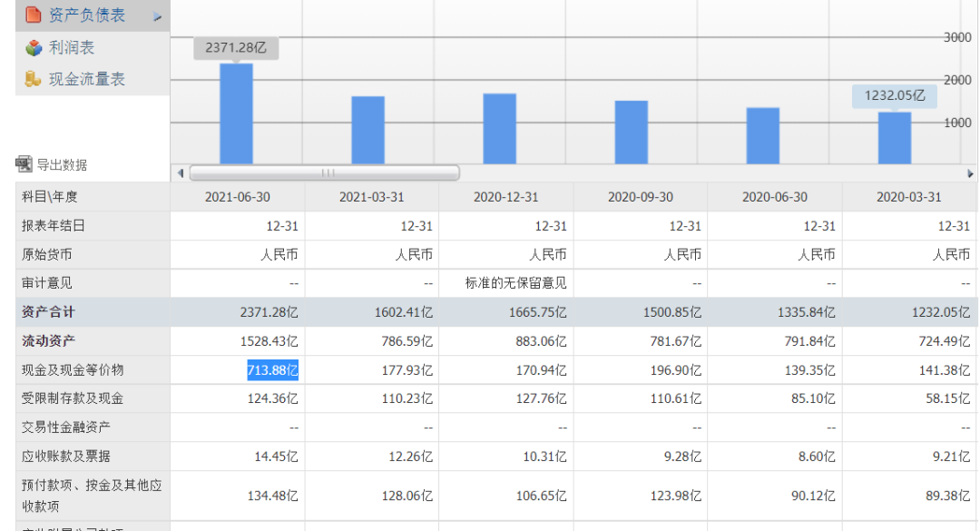The image size is (980, 531).
Task: Select the 现金流量表 menu item
Action: [87, 79]
